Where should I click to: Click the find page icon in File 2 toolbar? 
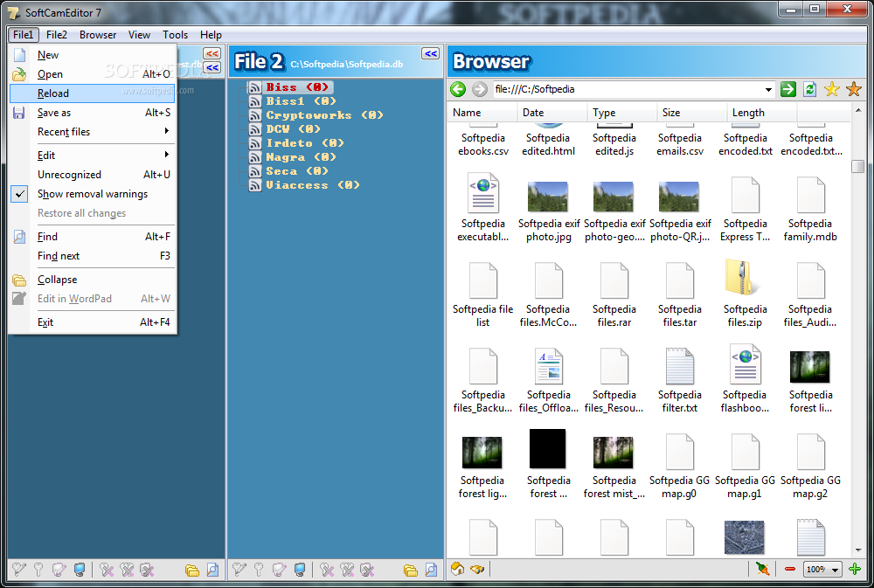click(431, 570)
